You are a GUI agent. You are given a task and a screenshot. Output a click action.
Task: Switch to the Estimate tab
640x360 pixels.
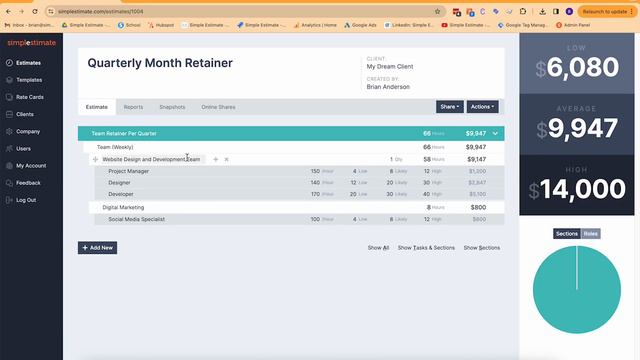(x=97, y=107)
